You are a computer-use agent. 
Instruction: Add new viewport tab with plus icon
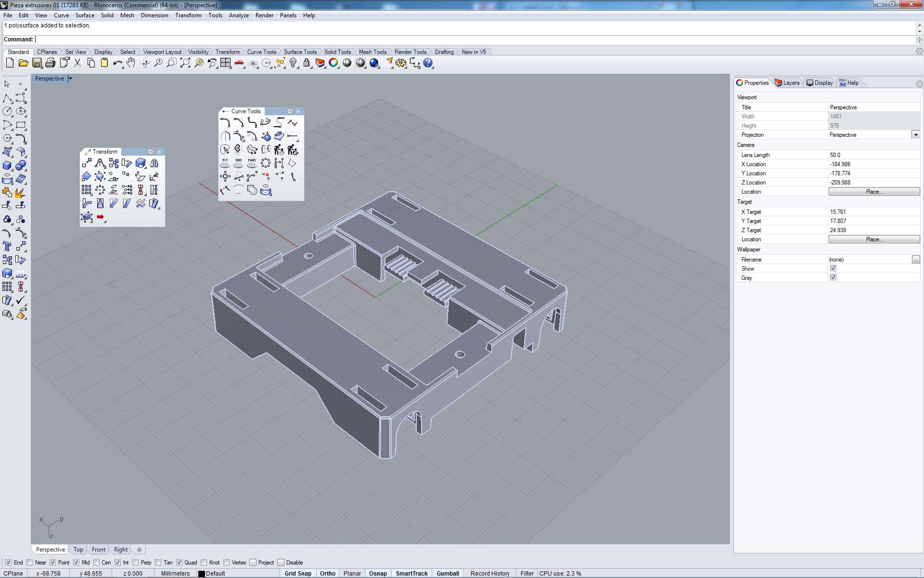coord(139,550)
